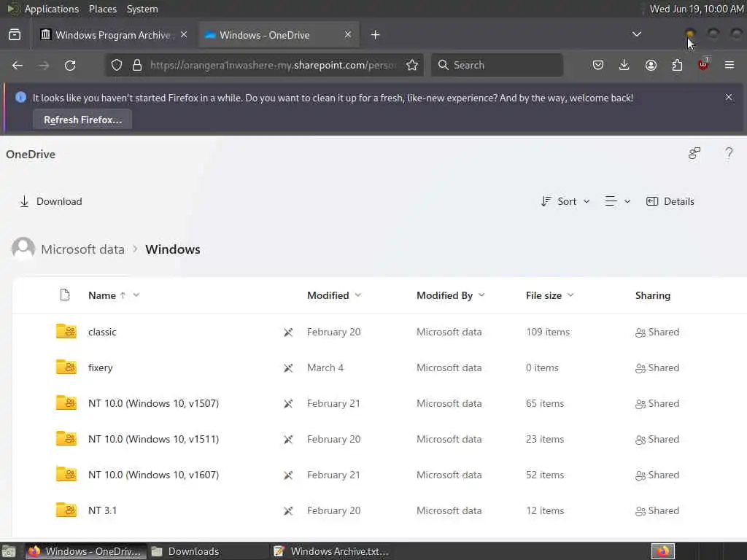Open the view layout options dropdown
The image size is (747, 560).
pos(617,201)
